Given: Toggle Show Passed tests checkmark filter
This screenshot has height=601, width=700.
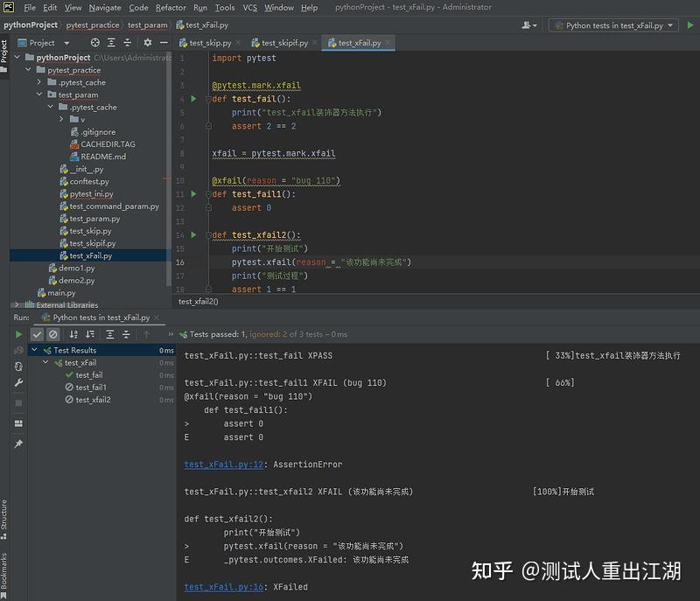Looking at the screenshot, I should pos(37,334).
